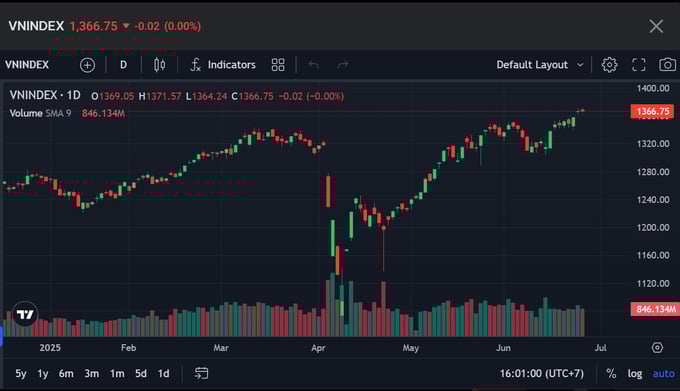
Task: Open the candlestick chart style selector
Action: 159,65
